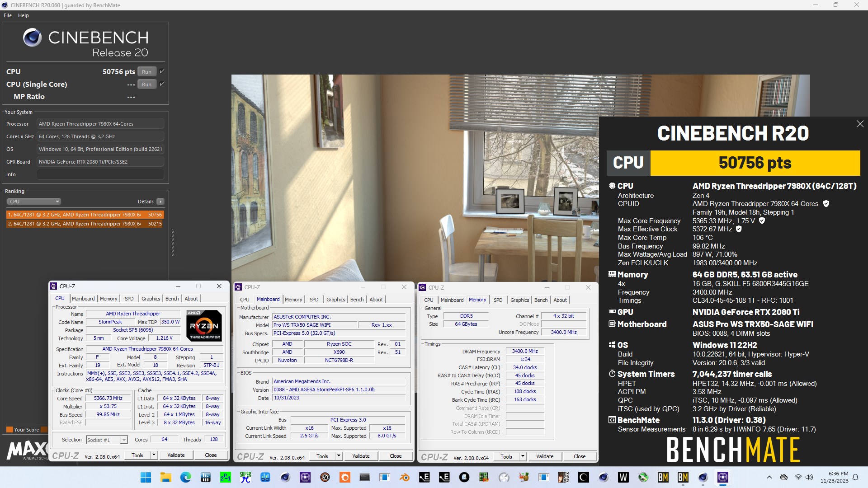Click the BIOS Version 0088 AGESA field
The height and width of the screenshot is (488, 868).
(339, 389)
